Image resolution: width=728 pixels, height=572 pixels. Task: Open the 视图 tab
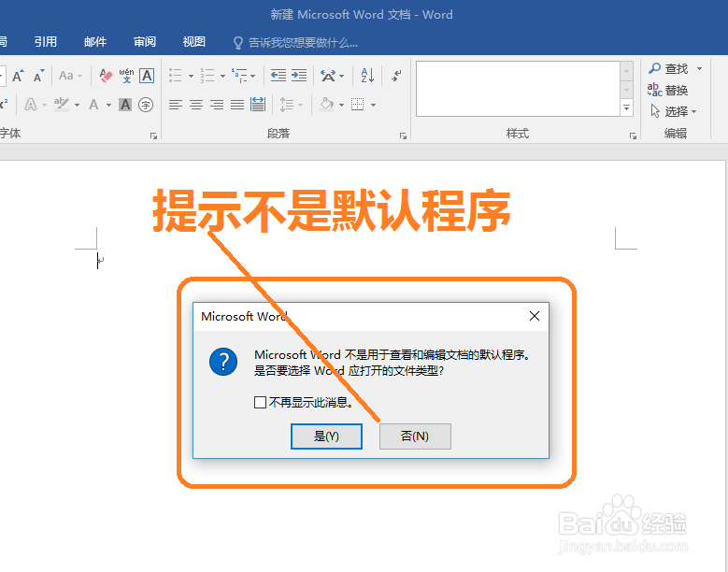pyautogui.click(x=194, y=42)
